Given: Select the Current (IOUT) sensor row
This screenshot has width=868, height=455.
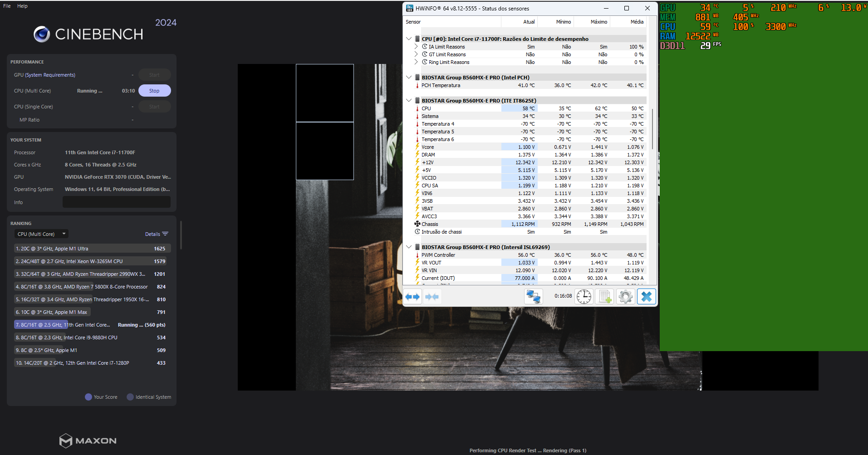Looking at the screenshot, I should point(530,278).
